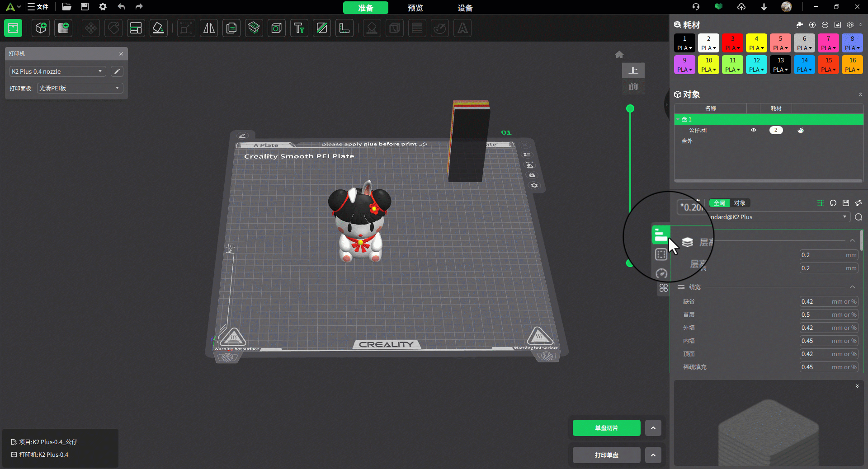
Task: Click the compare presets list icon
Action: (x=821, y=203)
